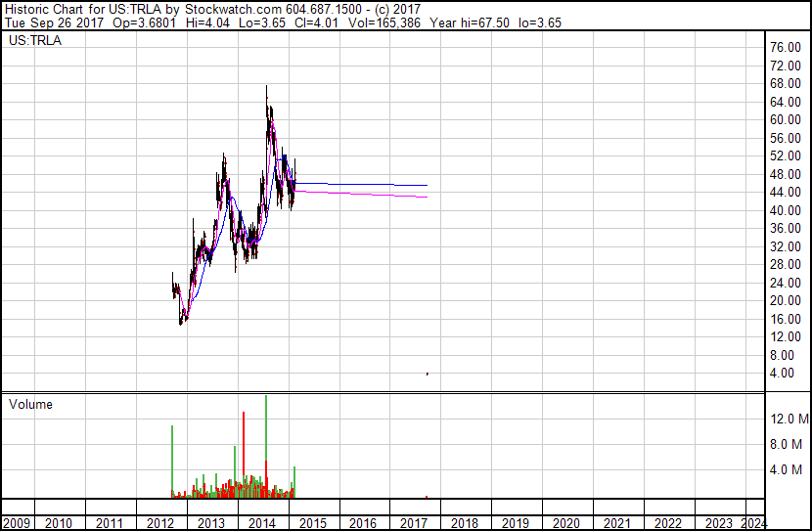
Task: Select the 2021 label on the time axis
Action: 616,523
